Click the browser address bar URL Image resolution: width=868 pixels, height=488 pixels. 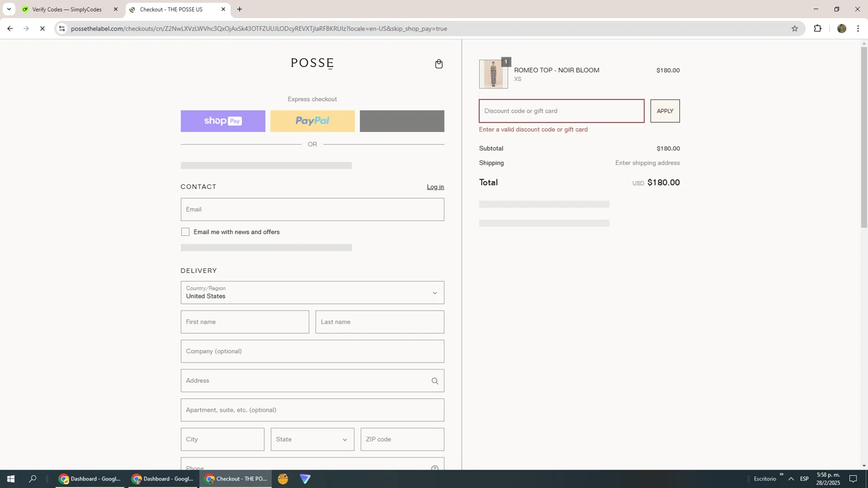click(259, 28)
